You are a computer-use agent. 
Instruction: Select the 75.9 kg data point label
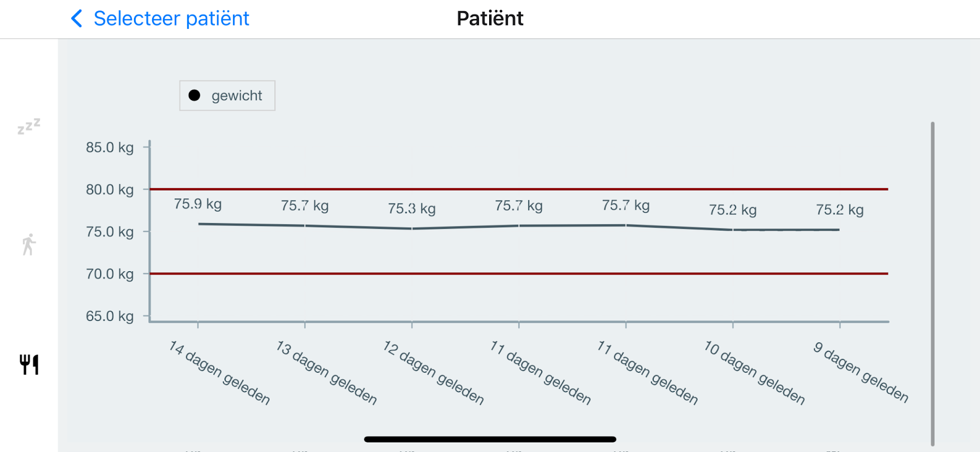197,204
